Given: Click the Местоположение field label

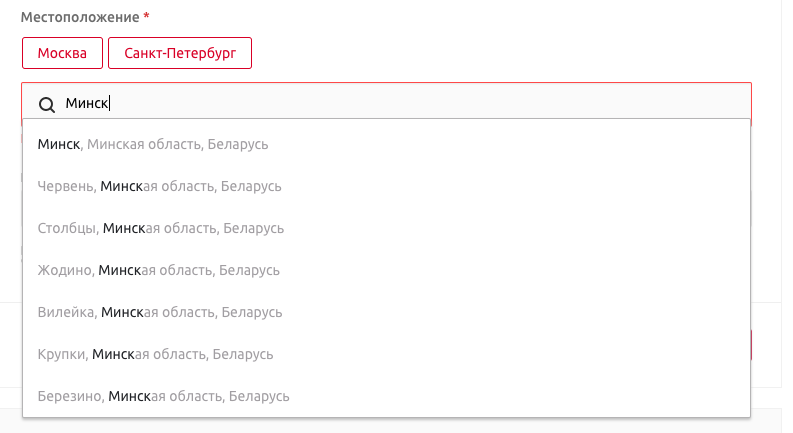Looking at the screenshot, I should pyautogui.click(x=80, y=17).
